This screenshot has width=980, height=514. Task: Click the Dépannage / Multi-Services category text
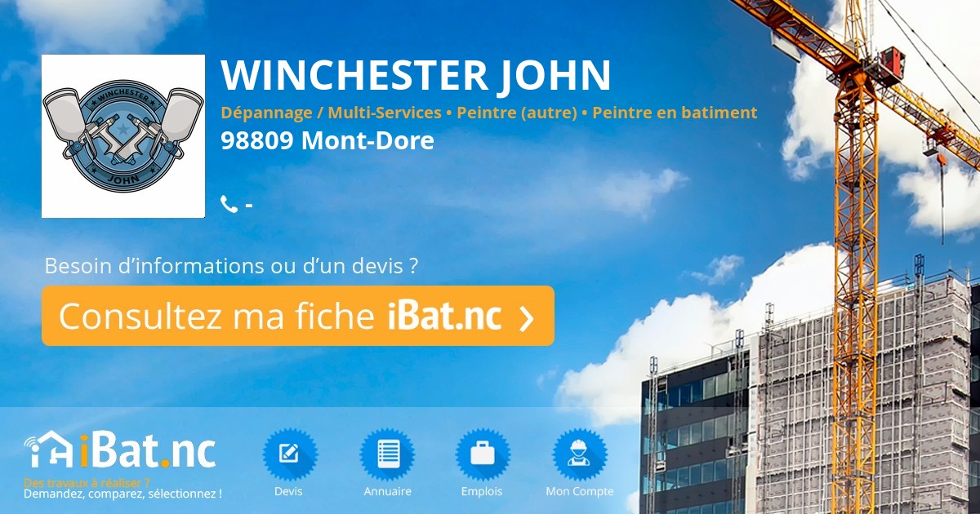click(x=331, y=113)
